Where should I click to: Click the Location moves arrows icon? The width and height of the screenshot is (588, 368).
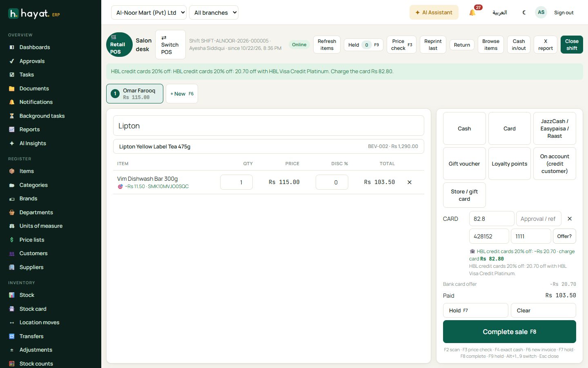point(12,323)
